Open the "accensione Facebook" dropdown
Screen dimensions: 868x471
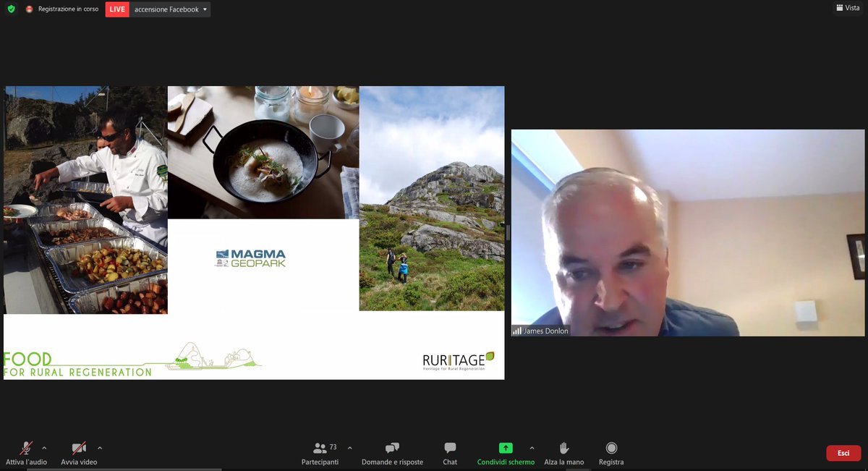[171, 9]
